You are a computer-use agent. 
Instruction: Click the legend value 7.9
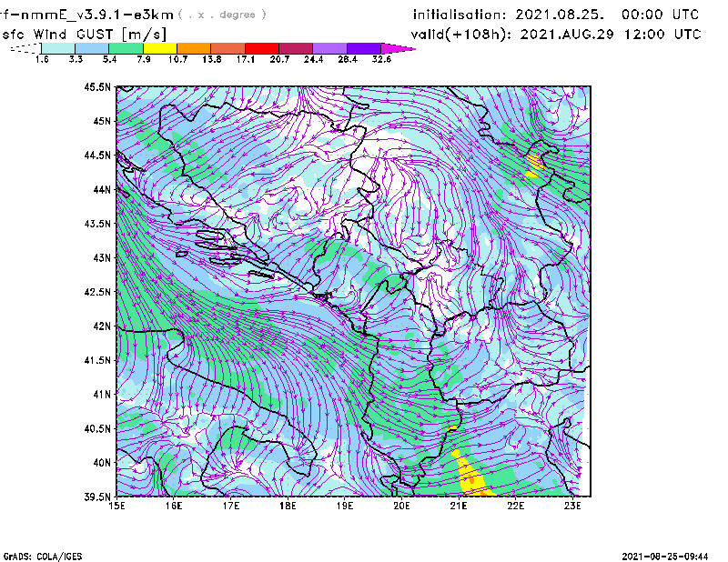[144, 59]
